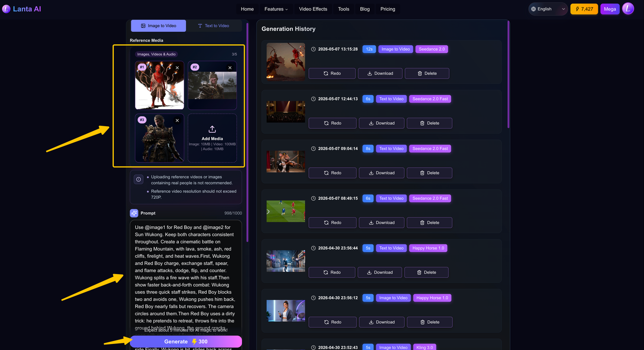Click the 12s duration badge
The height and width of the screenshot is (350, 644).
(x=369, y=49)
